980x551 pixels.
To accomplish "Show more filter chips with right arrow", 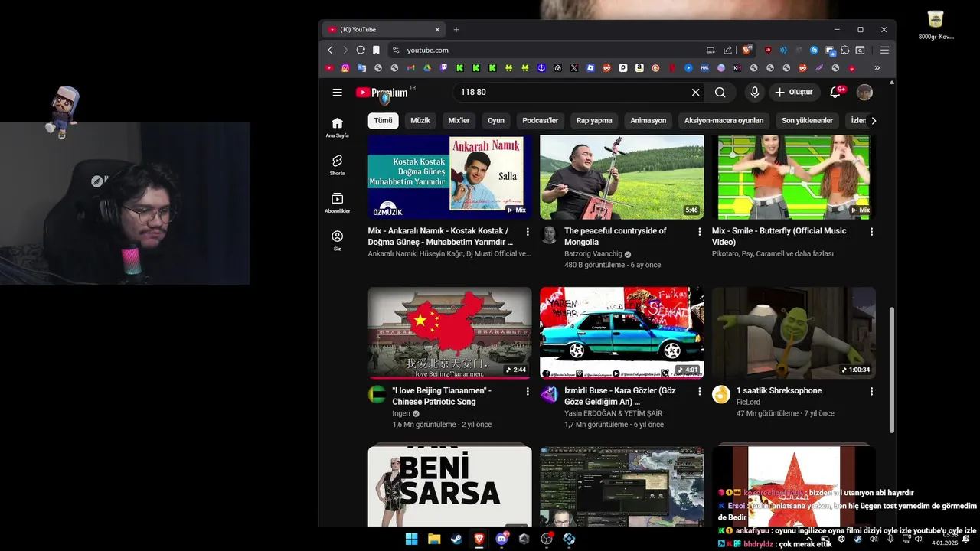I will point(874,120).
